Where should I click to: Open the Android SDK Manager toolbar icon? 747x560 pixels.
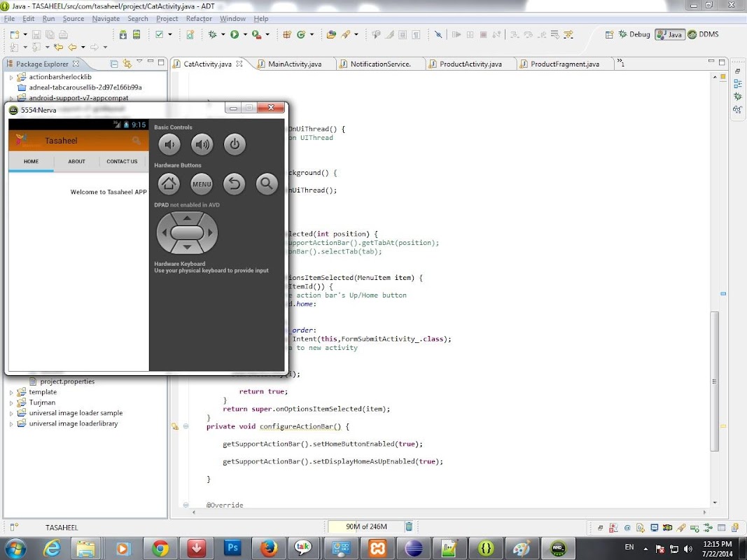pos(123,34)
